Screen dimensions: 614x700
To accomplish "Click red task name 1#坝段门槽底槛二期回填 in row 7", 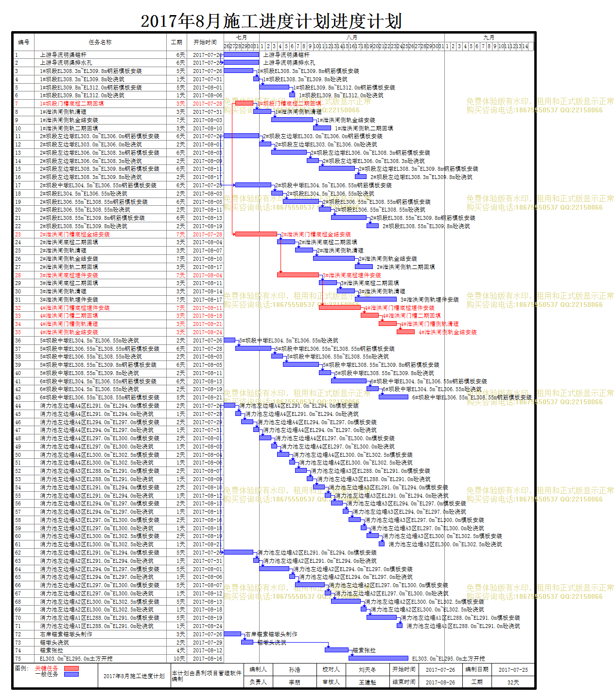I will point(72,104).
